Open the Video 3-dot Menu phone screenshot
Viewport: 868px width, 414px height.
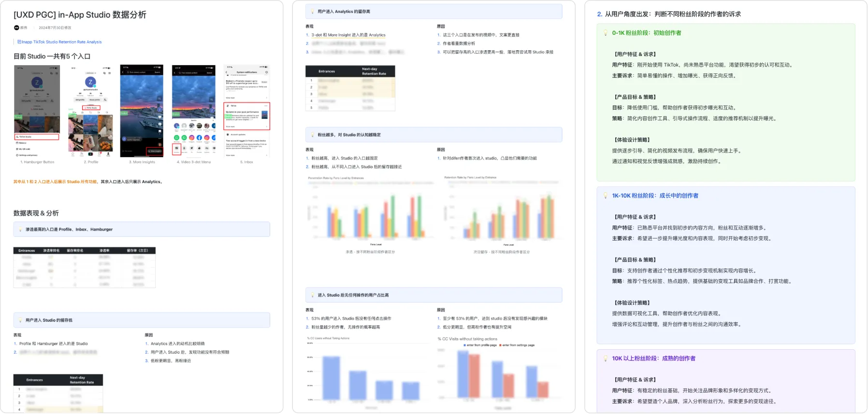(194, 111)
